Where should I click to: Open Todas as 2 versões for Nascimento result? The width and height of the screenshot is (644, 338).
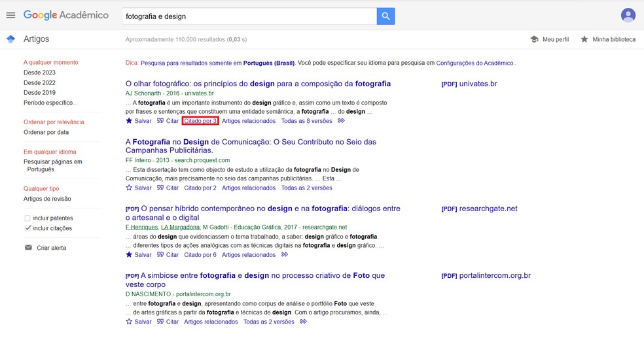click(268, 322)
